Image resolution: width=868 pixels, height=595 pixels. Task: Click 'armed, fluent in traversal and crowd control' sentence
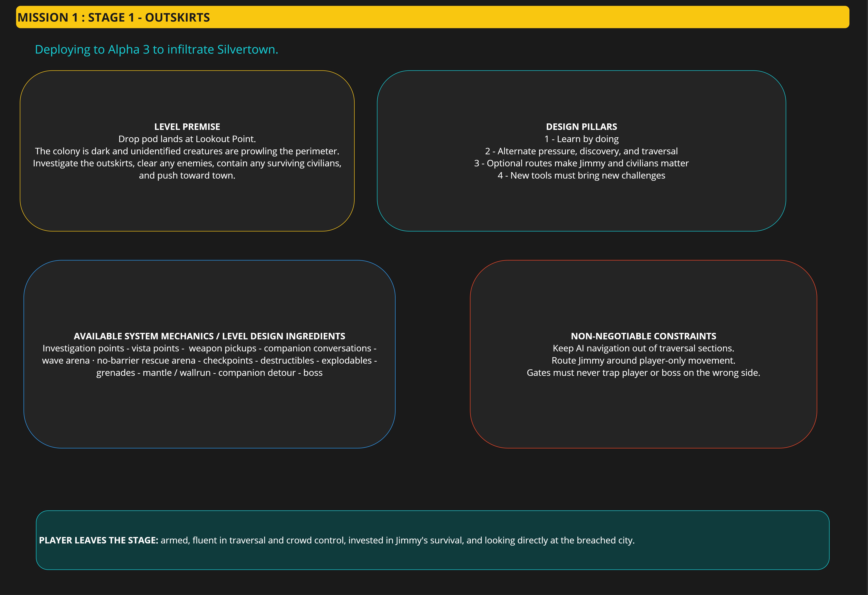pos(398,540)
